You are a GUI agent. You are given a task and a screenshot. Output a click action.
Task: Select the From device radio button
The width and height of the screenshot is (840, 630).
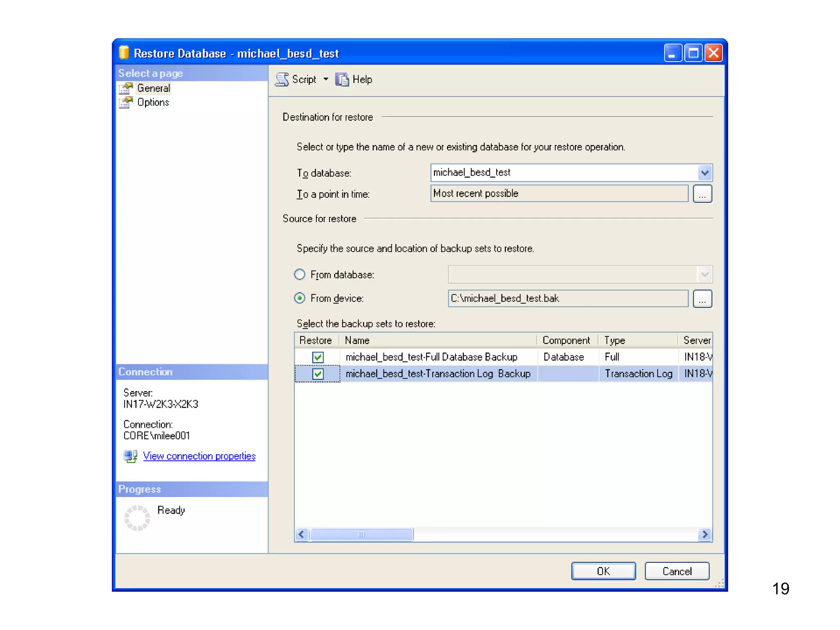[x=300, y=298]
